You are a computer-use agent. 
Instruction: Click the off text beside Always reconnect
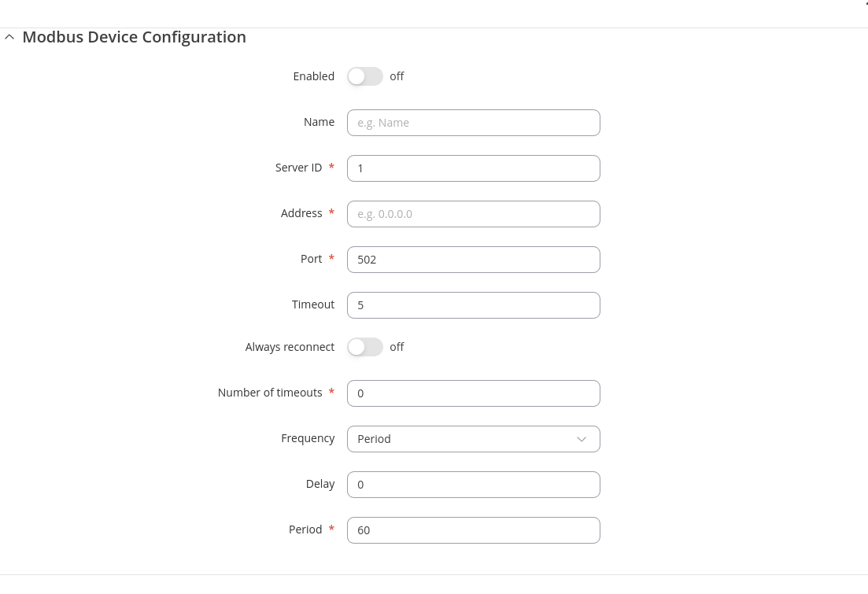(397, 347)
